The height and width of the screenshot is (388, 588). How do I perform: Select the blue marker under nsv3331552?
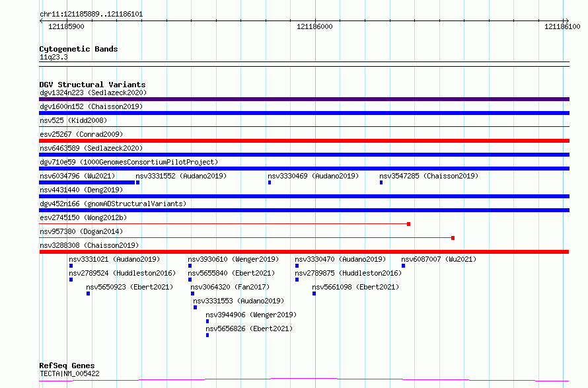click(x=137, y=182)
